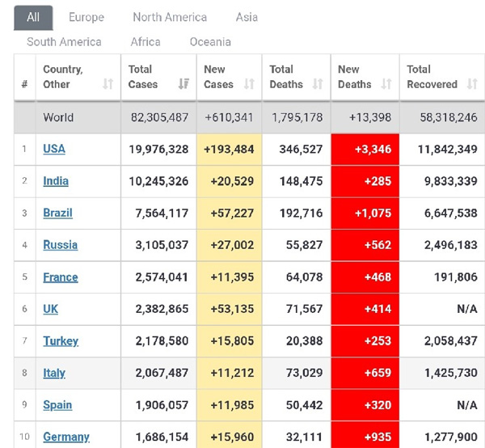Sort Total Deaths using its arrow icon

pyautogui.click(x=318, y=84)
